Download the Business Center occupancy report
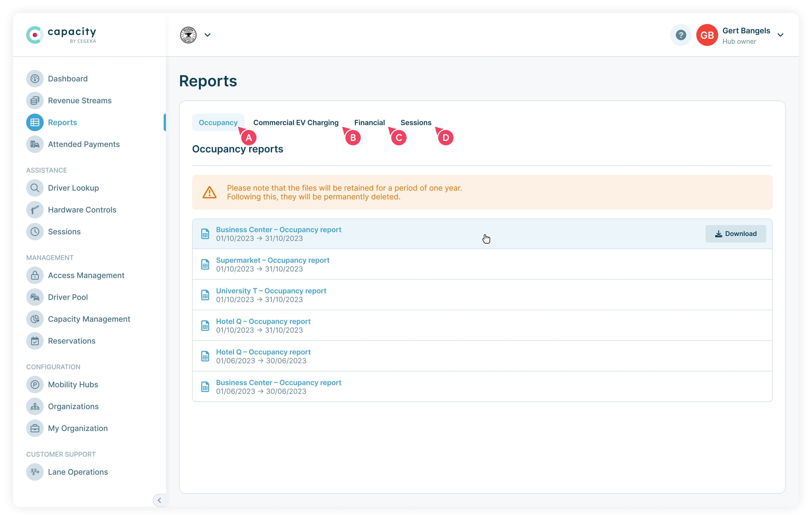The image size is (812, 520). [735, 233]
